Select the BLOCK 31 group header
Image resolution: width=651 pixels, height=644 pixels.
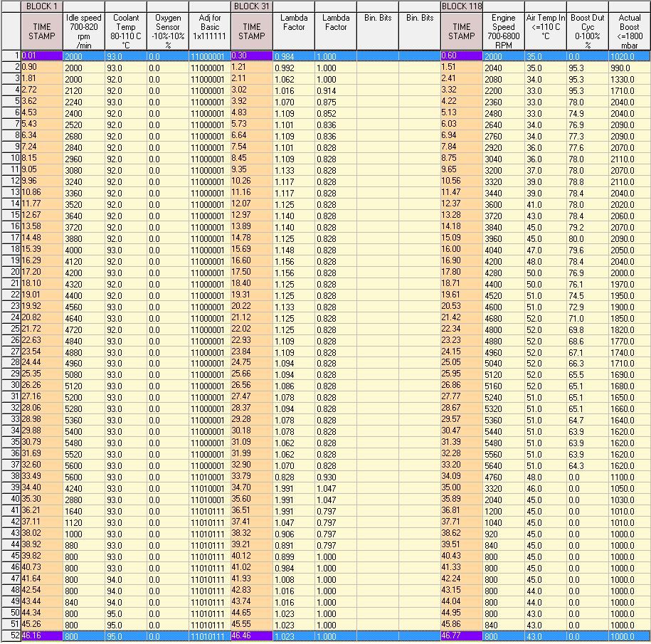pyautogui.click(x=251, y=6)
